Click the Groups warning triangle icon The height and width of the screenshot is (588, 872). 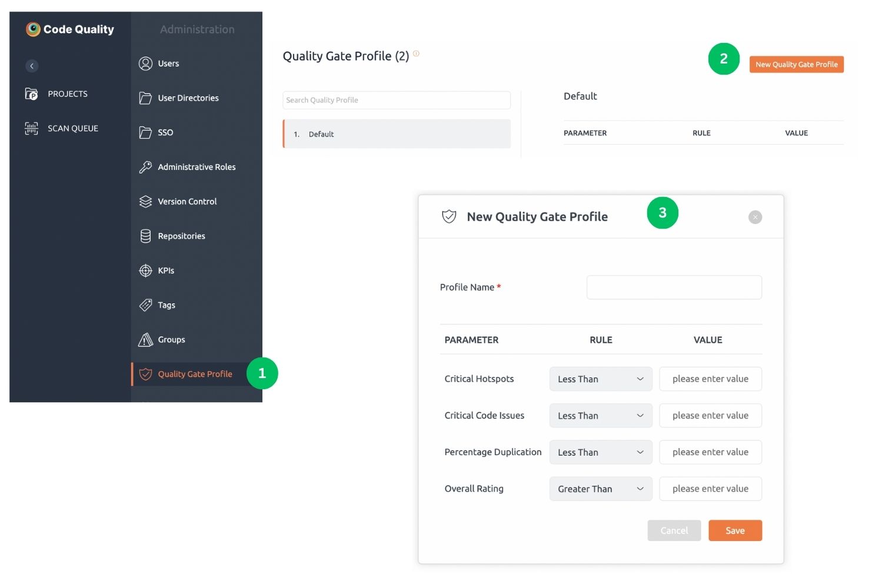pos(145,340)
